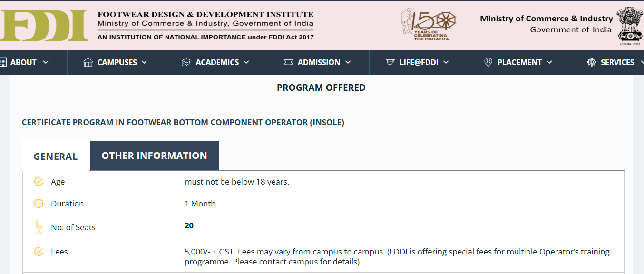Click the graduation cap ACADEMICS icon
Image resolution: width=644 pixels, height=274 pixels.
click(186, 62)
